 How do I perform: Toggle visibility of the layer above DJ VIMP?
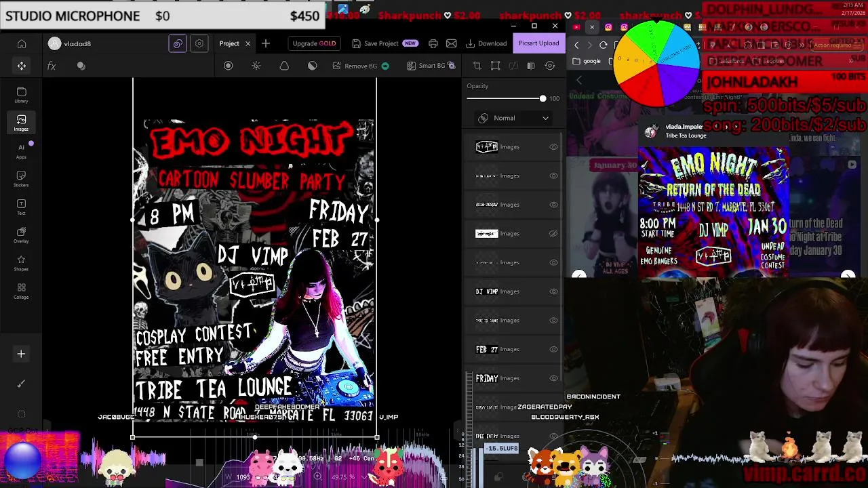[553, 263]
